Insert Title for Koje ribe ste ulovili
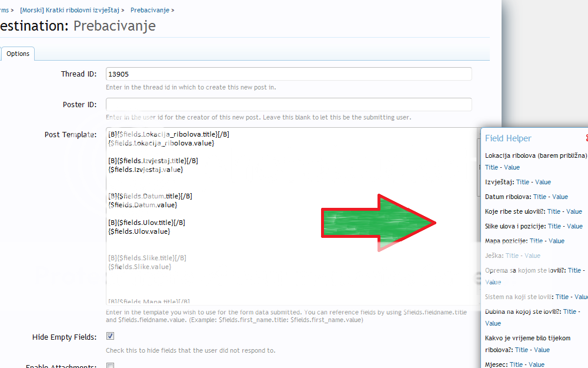The height and width of the screenshot is (368, 588). [554, 211]
